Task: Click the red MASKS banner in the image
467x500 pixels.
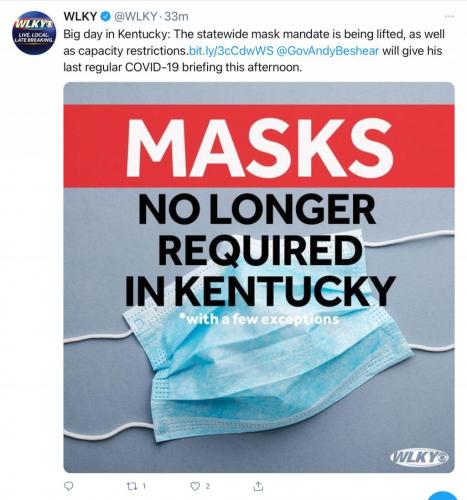Action: 259,146
